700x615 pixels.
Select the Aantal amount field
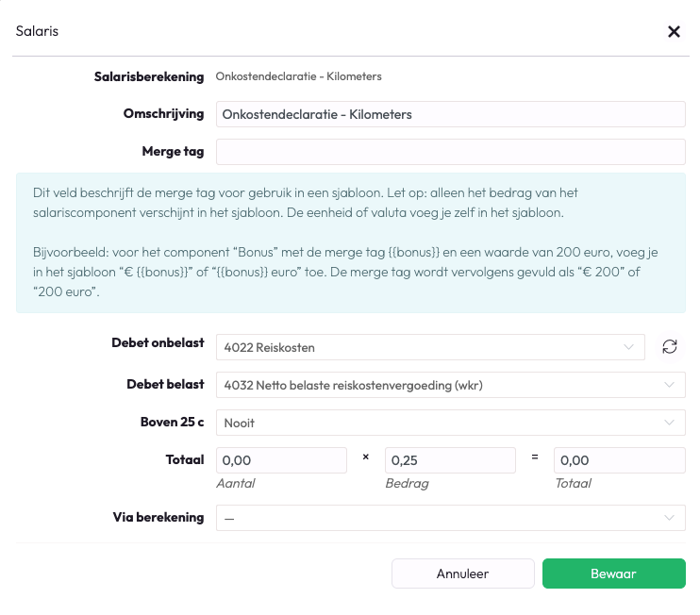tap(281, 460)
